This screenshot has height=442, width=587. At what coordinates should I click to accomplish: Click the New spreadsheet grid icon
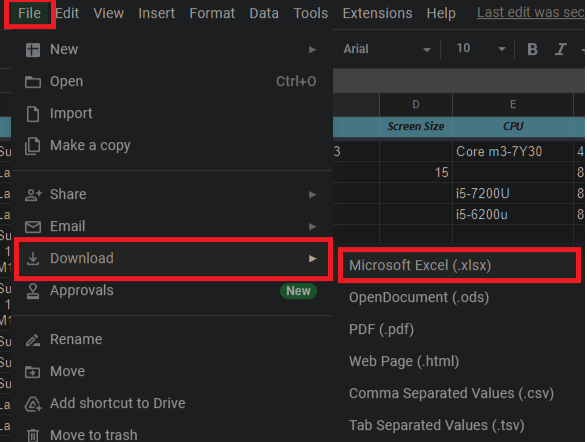(x=33, y=49)
